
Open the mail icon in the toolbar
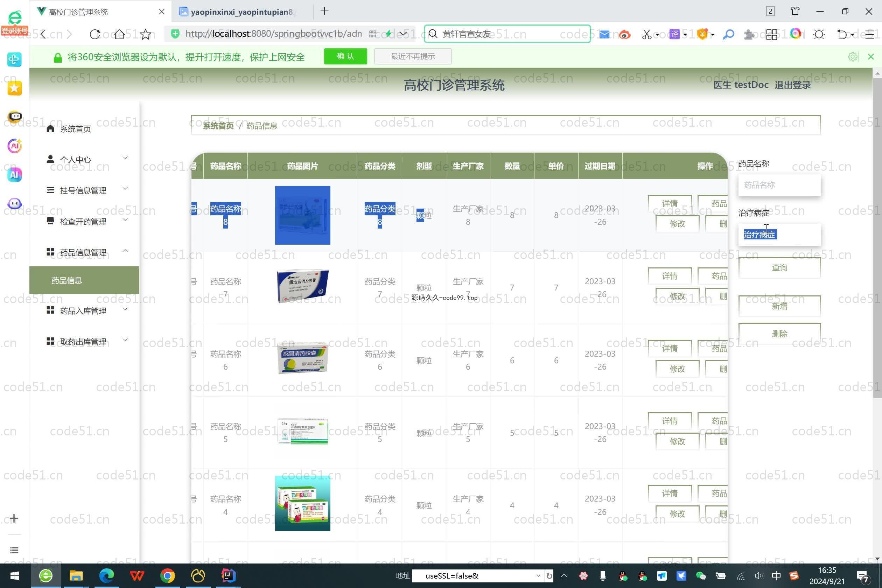click(604, 34)
